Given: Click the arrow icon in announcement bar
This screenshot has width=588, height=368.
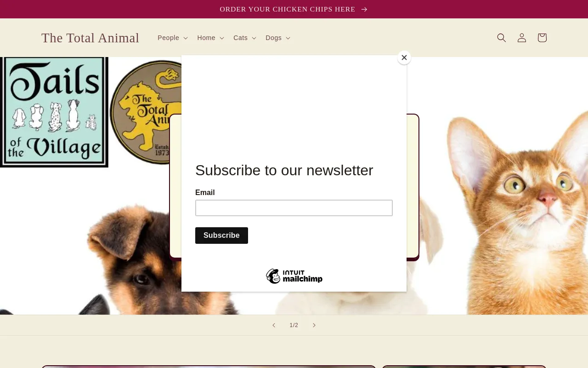Looking at the screenshot, I should click(364, 9).
